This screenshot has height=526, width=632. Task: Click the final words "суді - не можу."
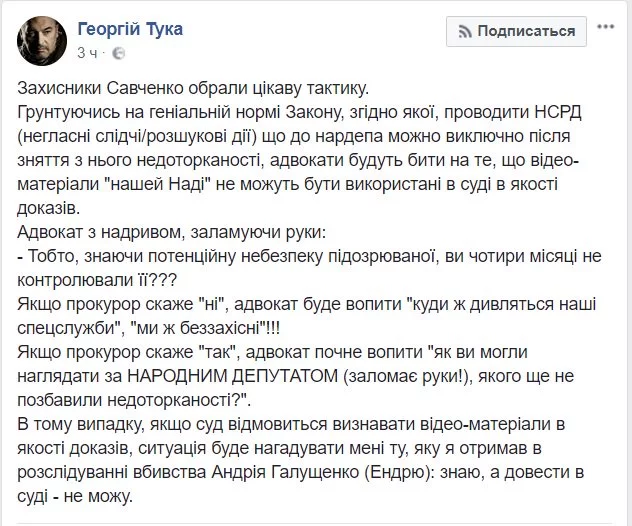75,496
